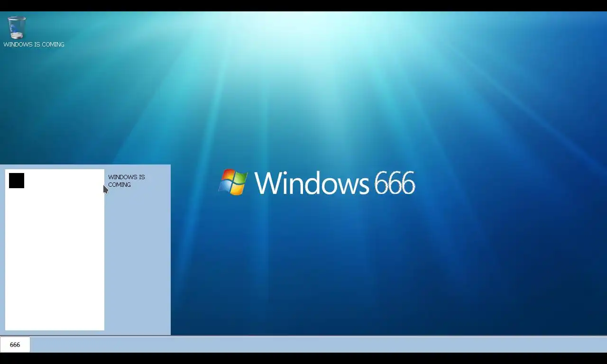Click the 666 start button
This screenshot has width=607, height=364.
pyautogui.click(x=15, y=345)
